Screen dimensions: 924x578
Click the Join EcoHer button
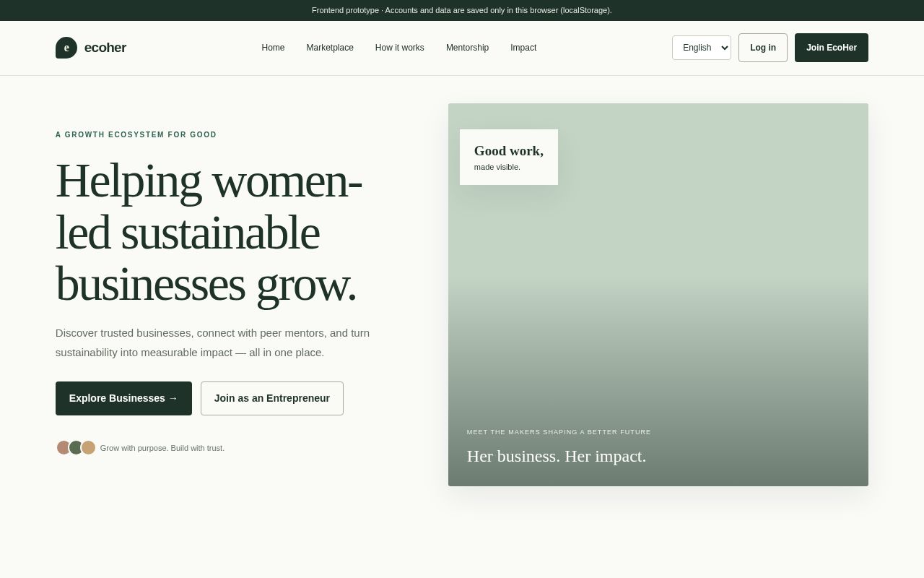[832, 48]
